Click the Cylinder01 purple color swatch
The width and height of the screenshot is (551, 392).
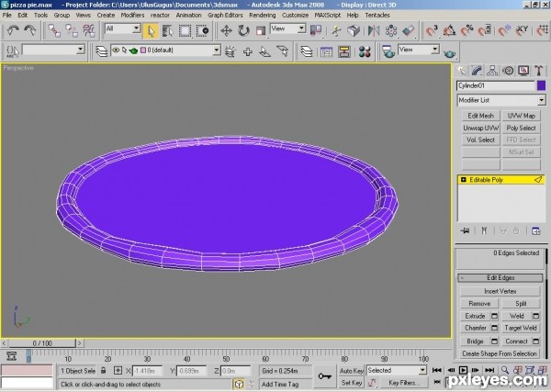click(x=541, y=85)
